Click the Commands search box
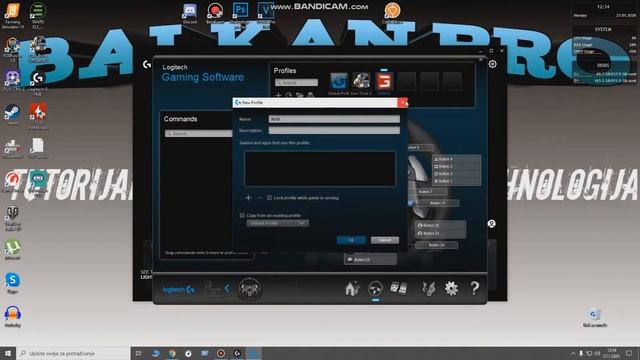This screenshot has width=640, height=360. [198, 133]
